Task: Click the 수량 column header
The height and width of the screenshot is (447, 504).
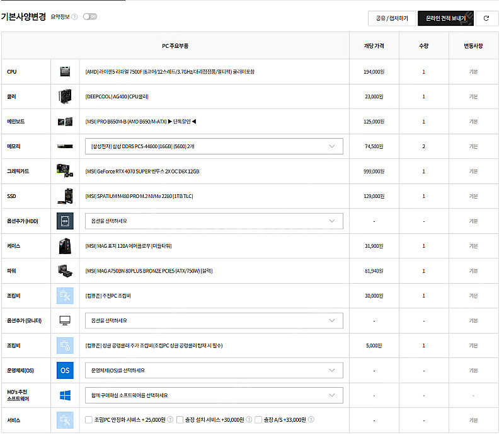Action: (x=423, y=45)
